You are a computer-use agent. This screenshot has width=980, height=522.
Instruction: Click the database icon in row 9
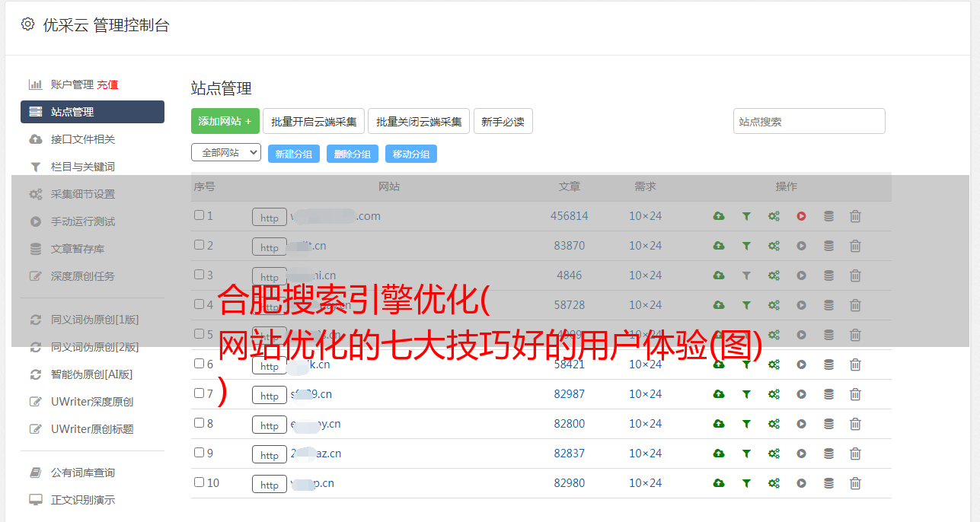828,454
